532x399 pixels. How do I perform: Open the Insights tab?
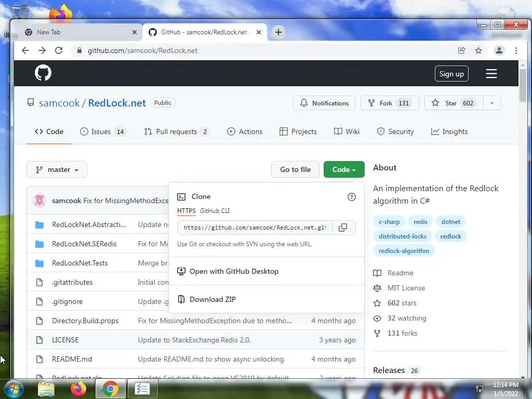click(449, 131)
